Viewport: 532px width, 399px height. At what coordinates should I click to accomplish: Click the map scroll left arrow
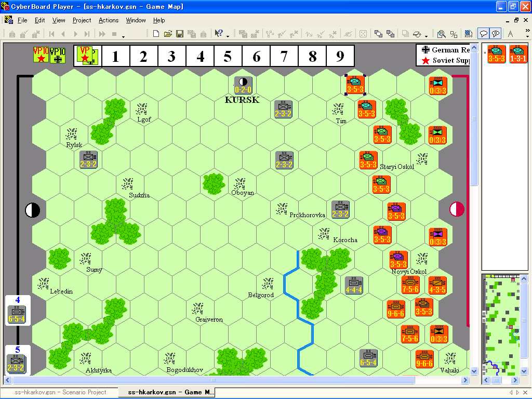click(x=8, y=380)
